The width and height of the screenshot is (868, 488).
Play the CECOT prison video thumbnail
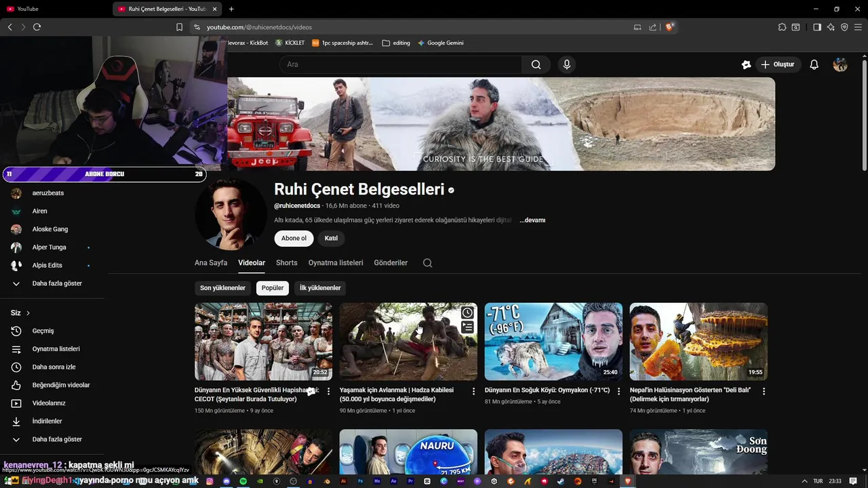pyautogui.click(x=263, y=342)
